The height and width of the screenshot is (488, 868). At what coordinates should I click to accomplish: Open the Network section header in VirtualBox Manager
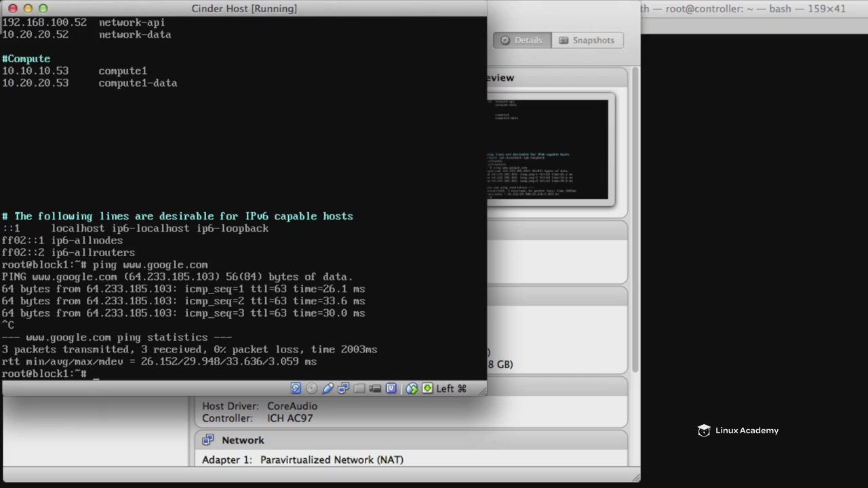click(411, 441)
